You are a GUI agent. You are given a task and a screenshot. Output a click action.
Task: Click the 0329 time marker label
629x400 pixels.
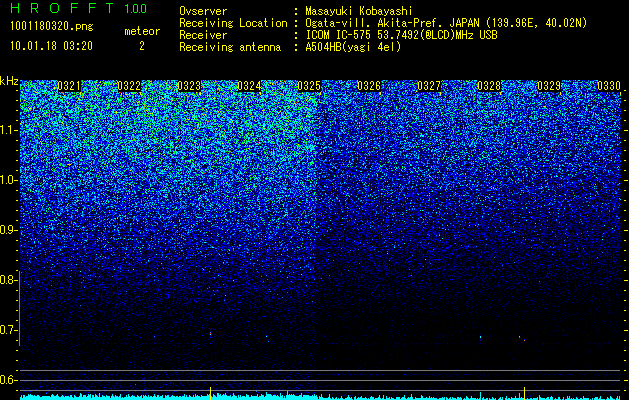pyautogui.click(x=549, y=86)
